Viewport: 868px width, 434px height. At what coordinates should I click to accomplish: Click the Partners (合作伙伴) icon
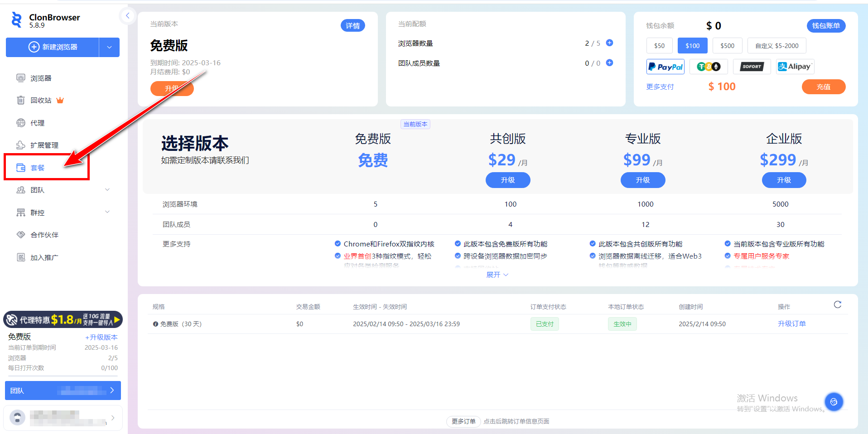pyautogui.click(x=21, y=235)
